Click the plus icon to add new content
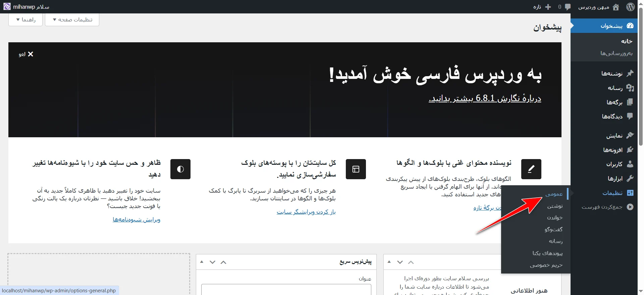The height and width of the screenshot is (295, 644). tap(548, 7)
